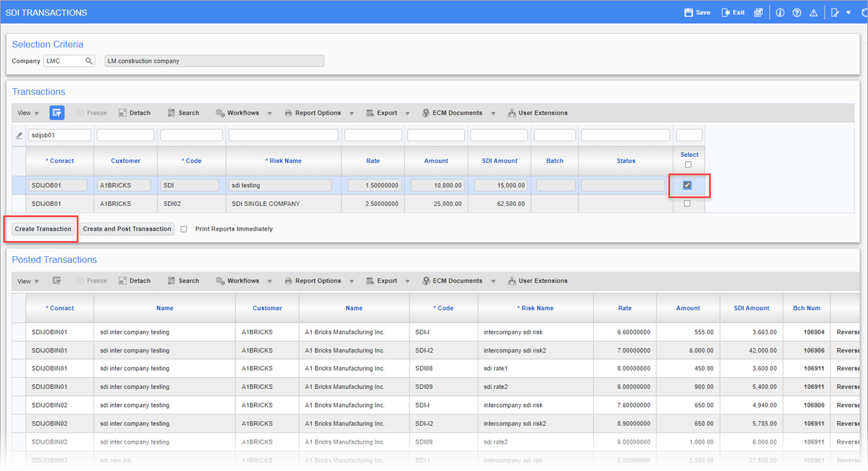
Task: Sort Transactions by SDI Amount column header
Action: pyautogui.click(x=499, y=161)
